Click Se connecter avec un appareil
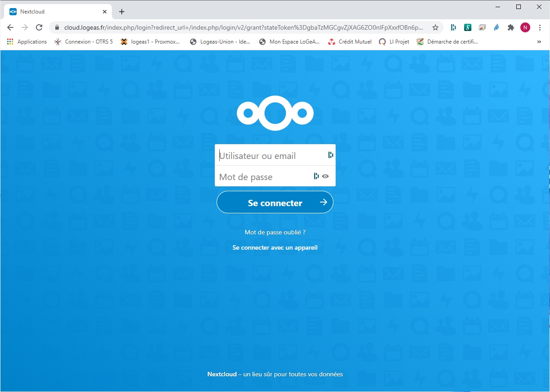 point(275,247)
